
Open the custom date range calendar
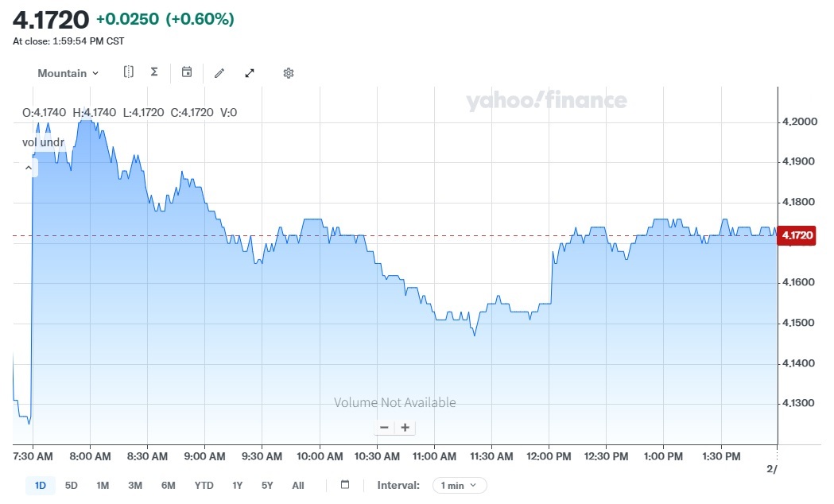(345, 485)
